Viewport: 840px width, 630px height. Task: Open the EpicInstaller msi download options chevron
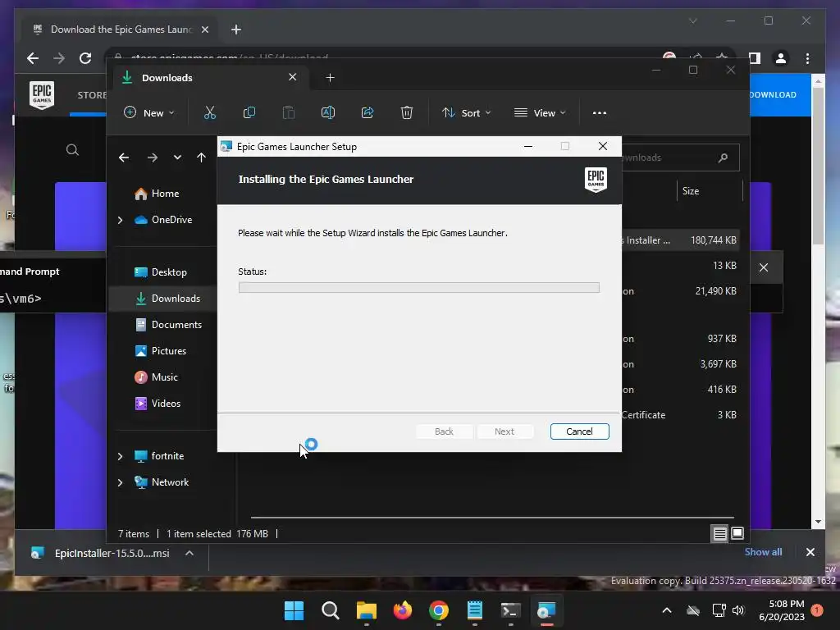(x=189, y=553)
